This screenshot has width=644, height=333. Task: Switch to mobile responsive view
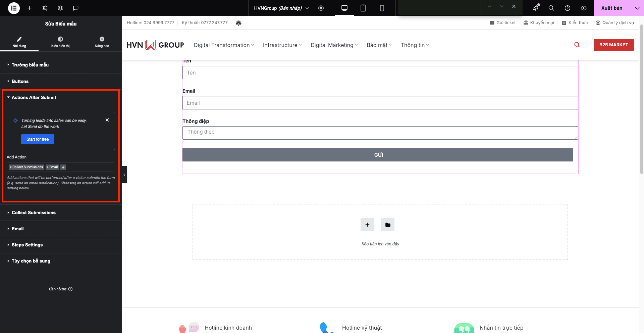pos(382,8)
